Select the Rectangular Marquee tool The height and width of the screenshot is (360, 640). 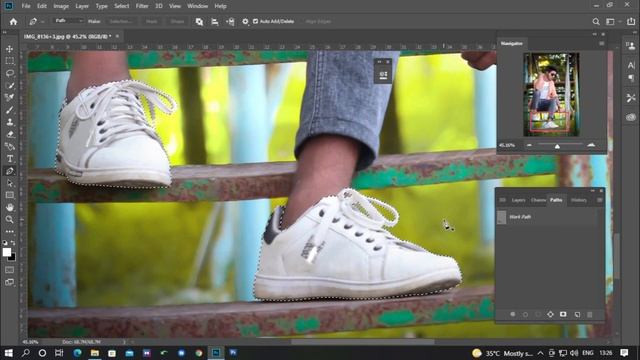[10, 61]
